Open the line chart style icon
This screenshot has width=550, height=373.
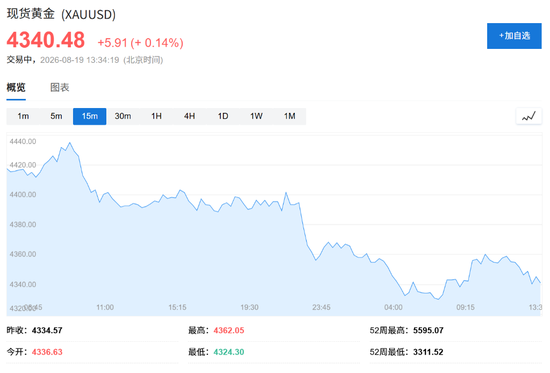(x=529, y=116)
